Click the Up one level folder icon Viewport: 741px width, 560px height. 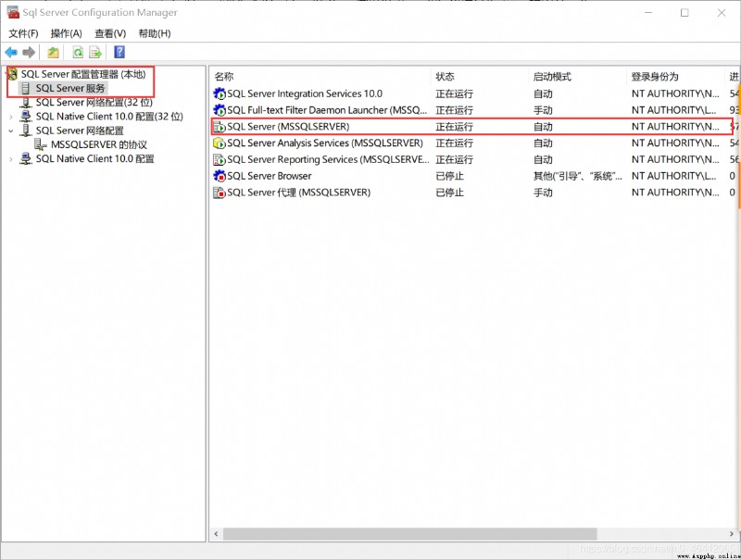(54, 52)
